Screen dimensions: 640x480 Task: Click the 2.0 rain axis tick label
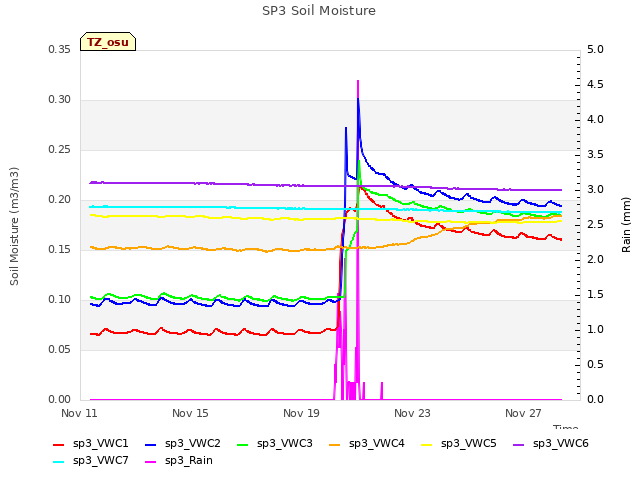(595, 260)
